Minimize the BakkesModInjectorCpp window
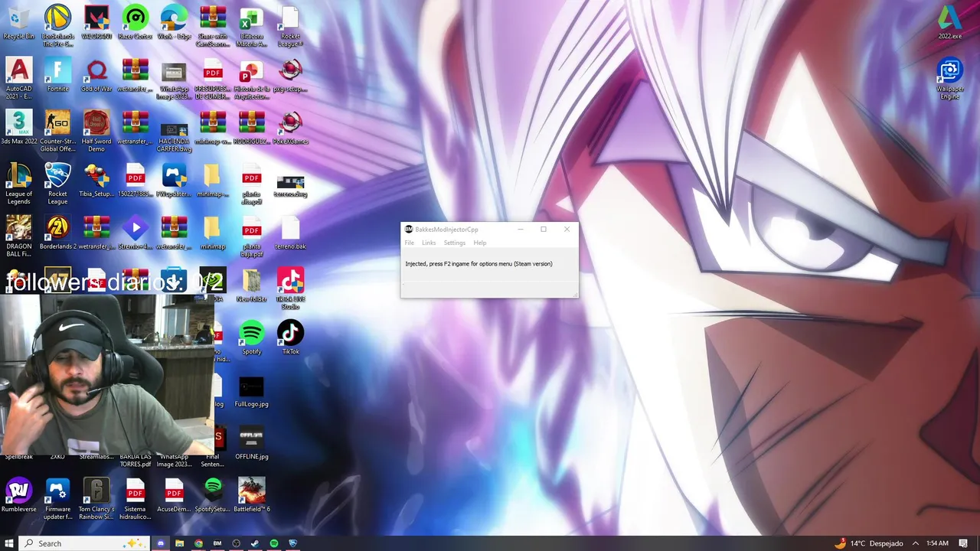 [x=521, y=229]
